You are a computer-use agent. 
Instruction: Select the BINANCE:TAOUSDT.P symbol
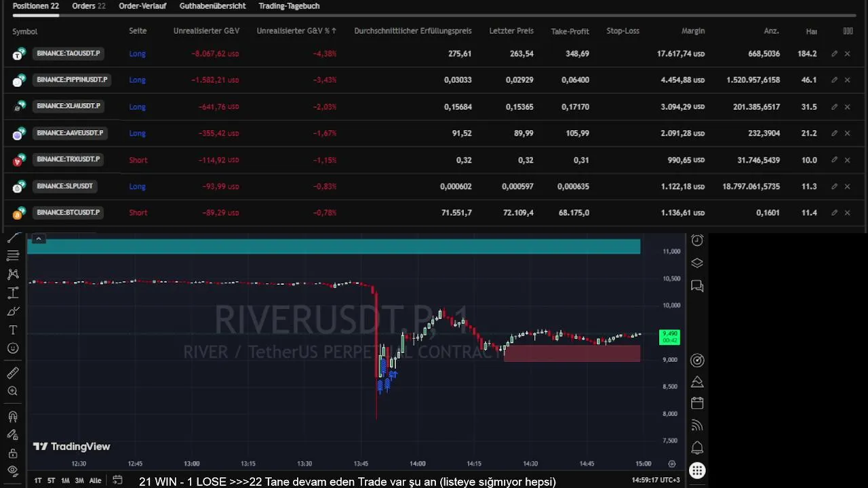pyautogui.click(x=68, y=54)
